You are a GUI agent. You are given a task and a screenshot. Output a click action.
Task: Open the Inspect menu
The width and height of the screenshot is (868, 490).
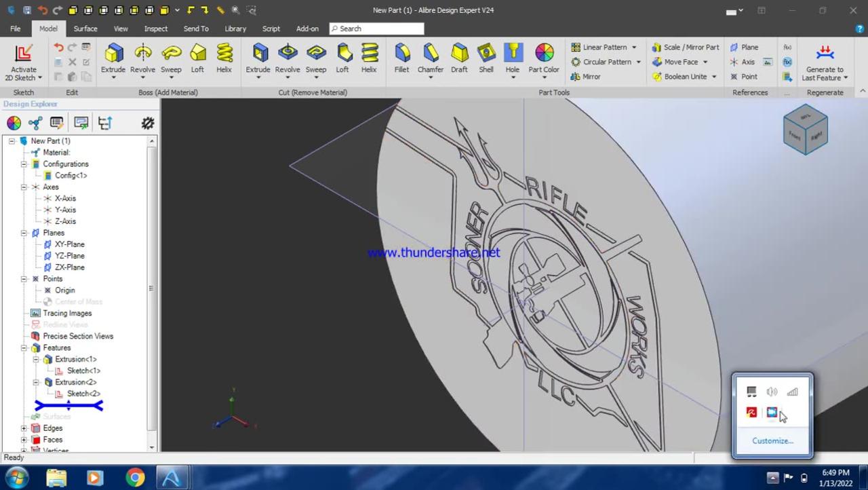coord(155,29)
